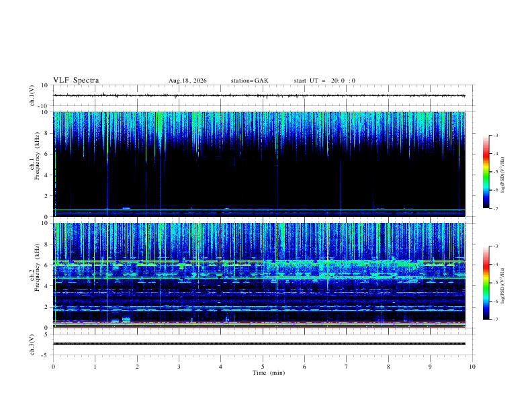Screen dimensions: 532x411
Task: Click the 0 minute tick label
Action: 53,367
